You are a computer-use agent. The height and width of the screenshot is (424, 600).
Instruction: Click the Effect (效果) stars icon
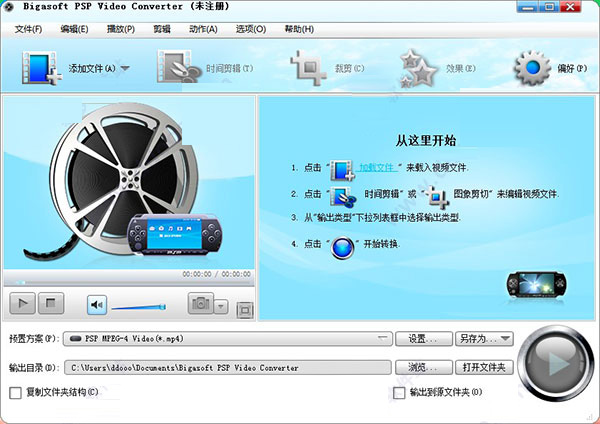point(418,69)
